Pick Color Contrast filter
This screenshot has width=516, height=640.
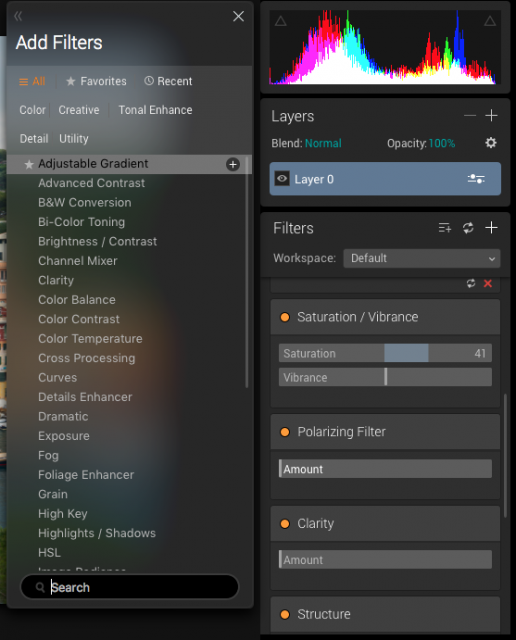click(79, 319)
